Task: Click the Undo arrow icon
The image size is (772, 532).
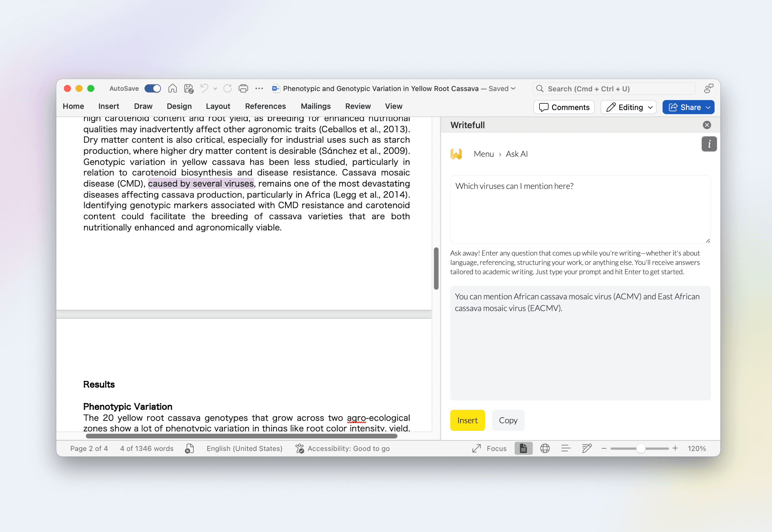Action: pos(204,88)
